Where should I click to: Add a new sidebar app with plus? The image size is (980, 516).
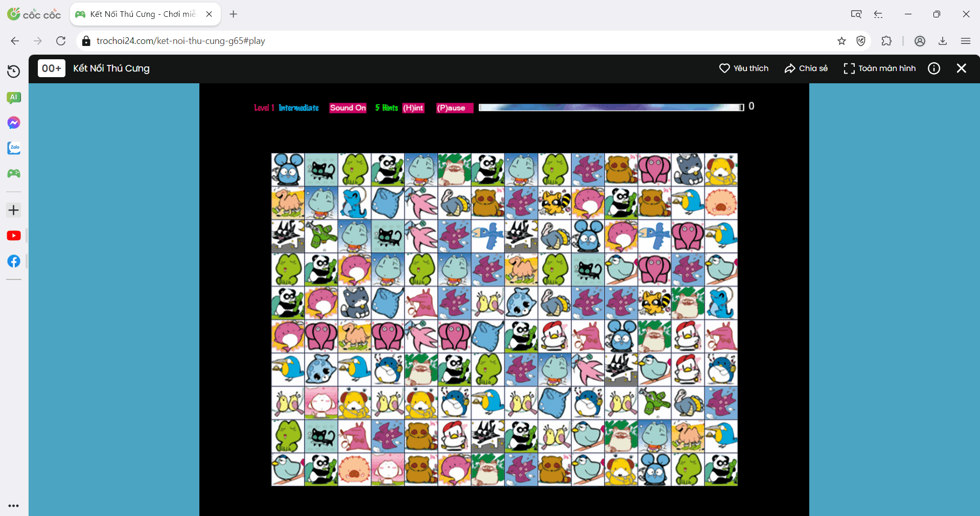(x=14, y=210)
